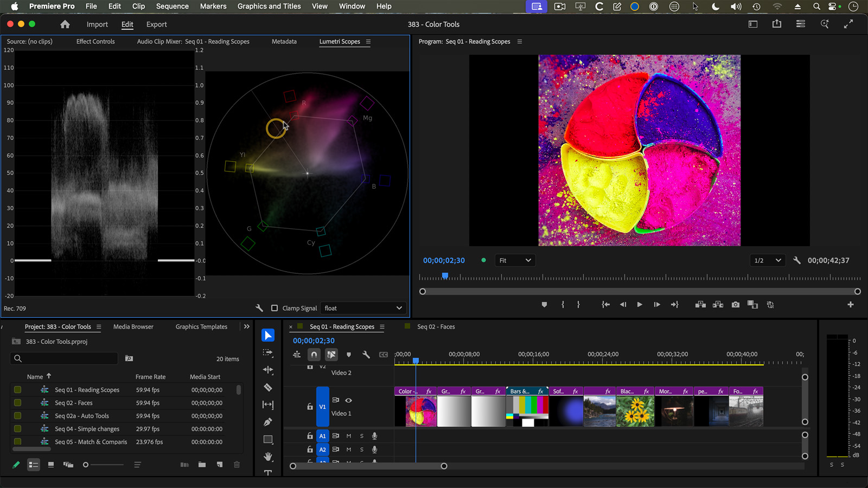Show hidden panel tabs chevron
This screenshot has height=488, width=868.
pos(247,326)
